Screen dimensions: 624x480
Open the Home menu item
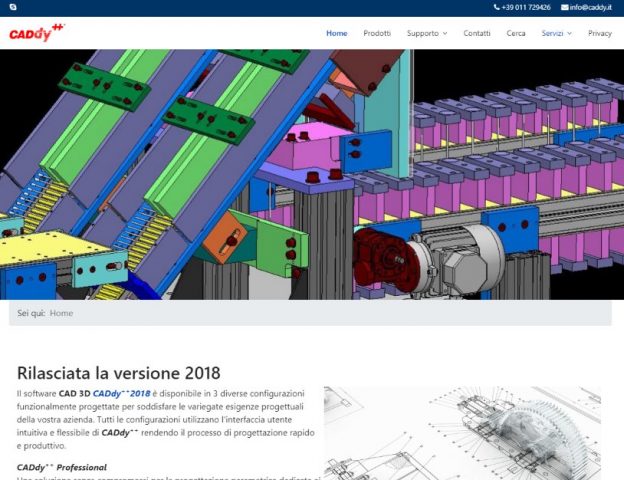coord(337,33)
